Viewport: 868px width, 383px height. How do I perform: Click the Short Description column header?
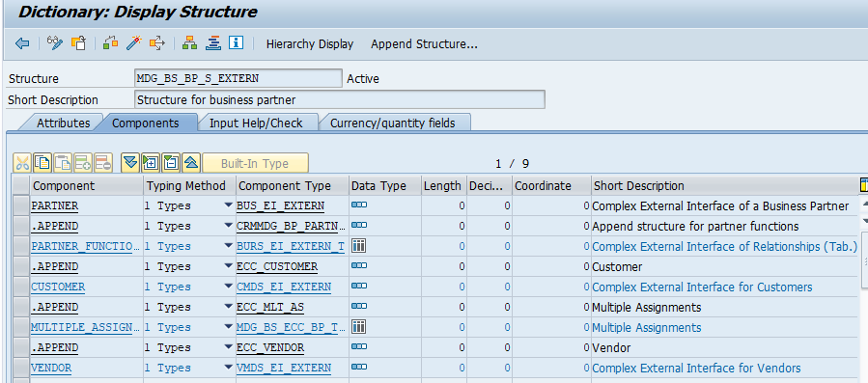pos(724,186)
